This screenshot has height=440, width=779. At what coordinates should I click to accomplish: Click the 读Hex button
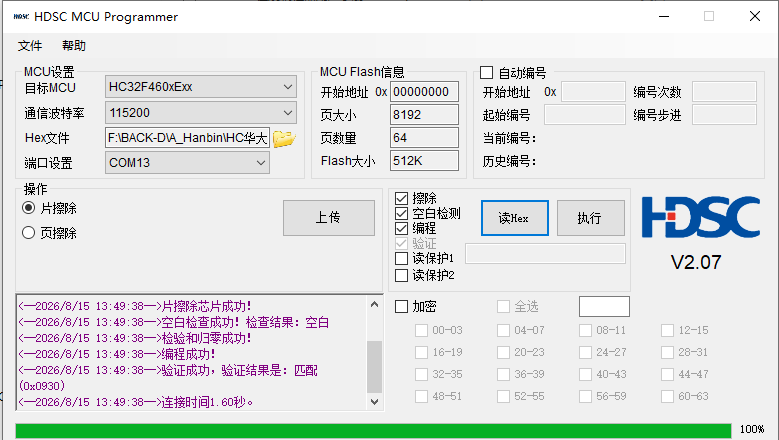tap(515, 218)
